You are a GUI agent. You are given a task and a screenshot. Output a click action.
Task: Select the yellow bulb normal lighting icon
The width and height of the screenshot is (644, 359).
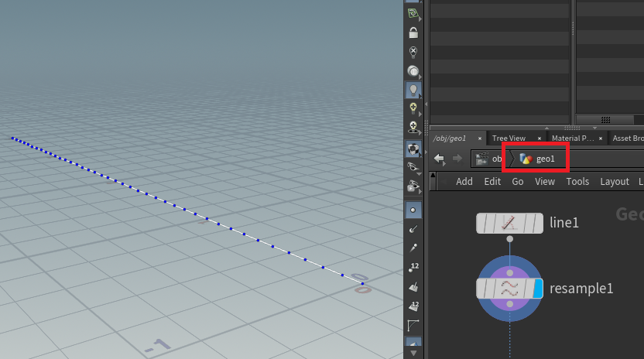(413, 108)
